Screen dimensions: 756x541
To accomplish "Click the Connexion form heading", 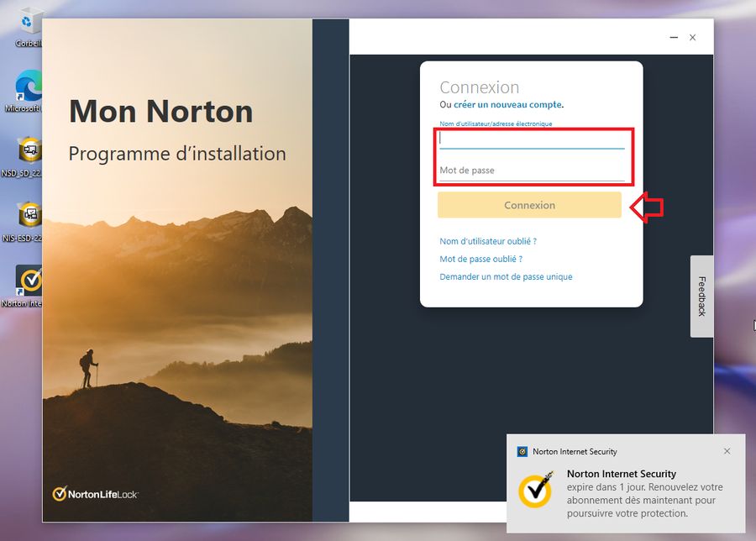I will pyautogui.click(x=480, y=87).
